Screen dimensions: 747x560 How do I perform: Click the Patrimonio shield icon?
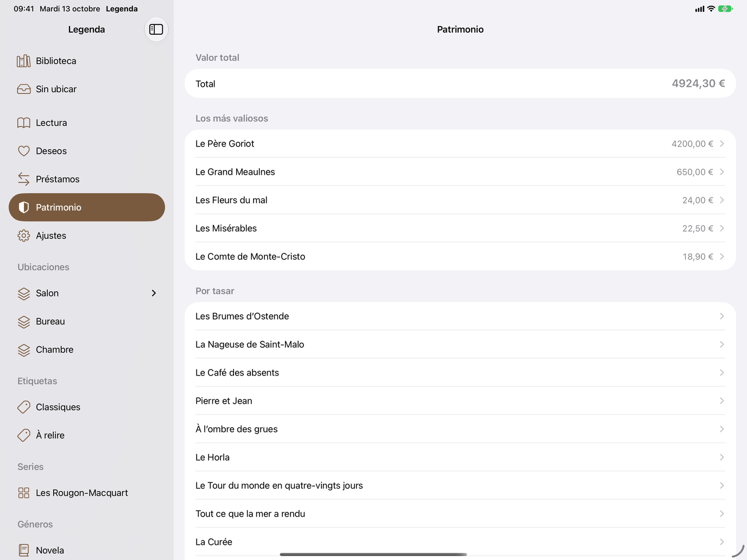24,207
